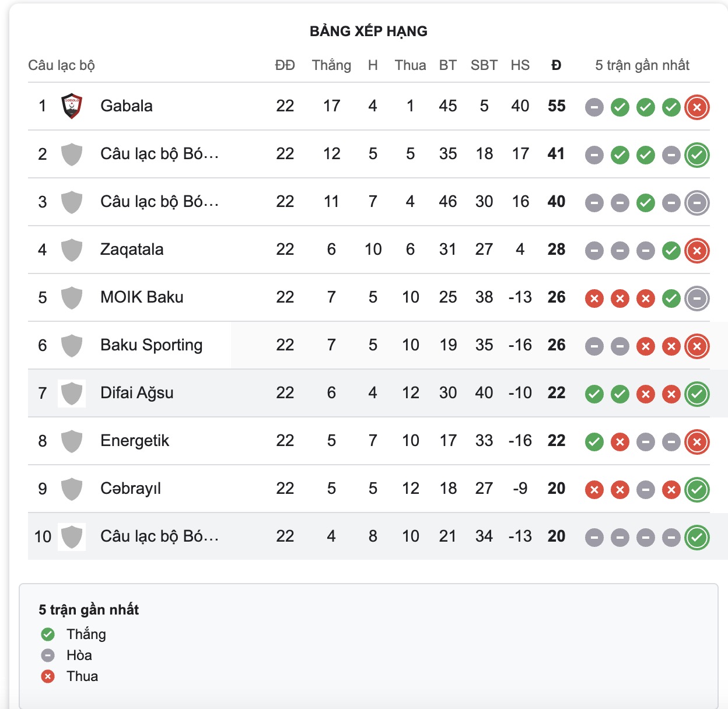Click Gabala's latest match loss icon
This screenshot has width=728, height=709.
pyautogui.click(x=696, y=107)
